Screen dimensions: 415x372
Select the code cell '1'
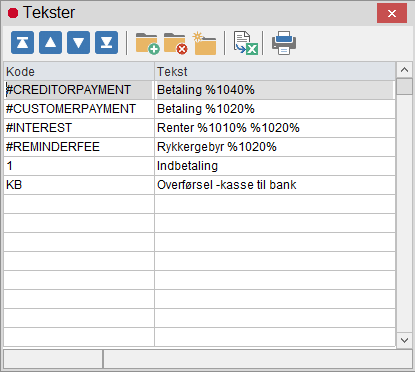(x=79, y=166)
